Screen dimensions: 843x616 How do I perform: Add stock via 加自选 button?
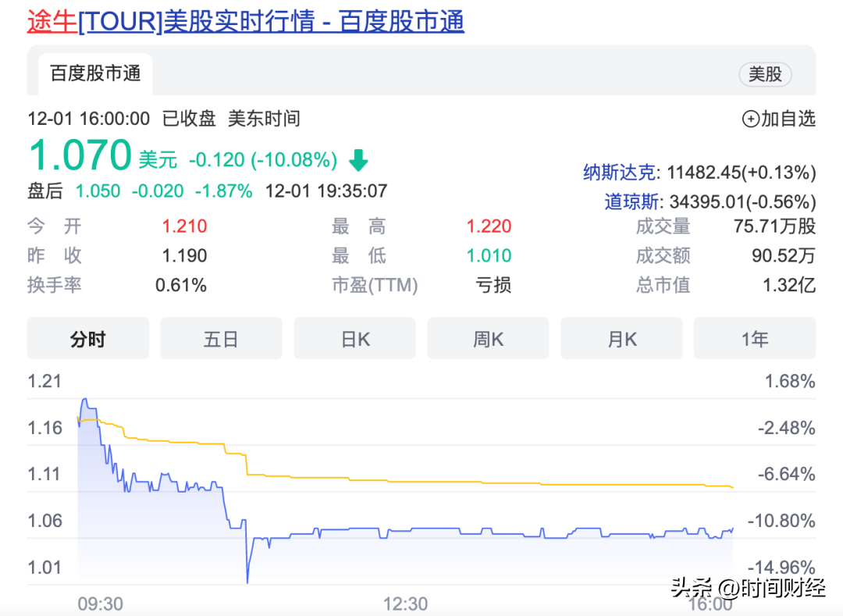coord(778,119)
